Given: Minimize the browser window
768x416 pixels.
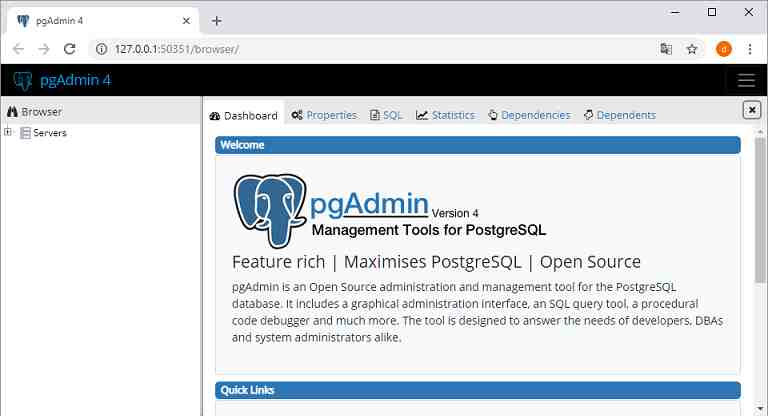Looking at the screenshot, I should 675,12.
